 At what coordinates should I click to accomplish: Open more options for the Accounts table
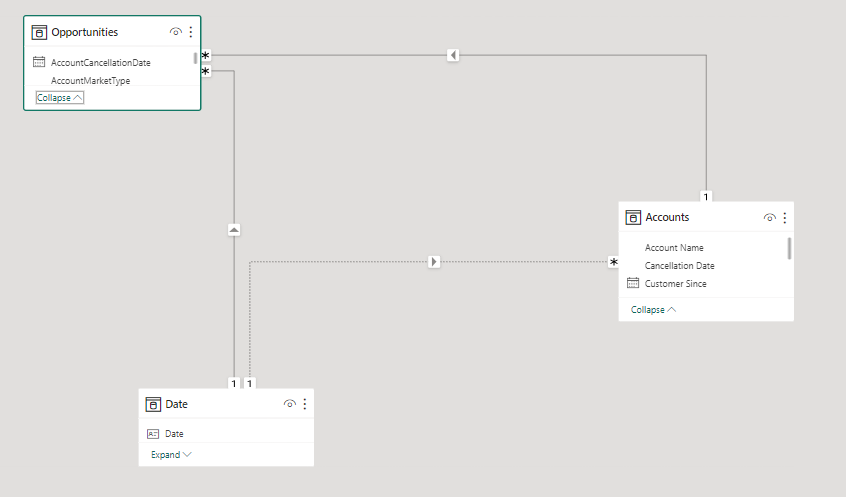(784, 217)
